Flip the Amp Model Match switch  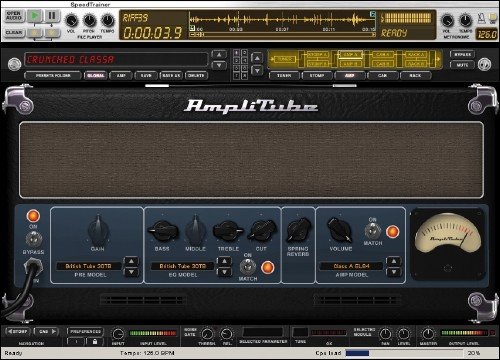coord(373,231)
